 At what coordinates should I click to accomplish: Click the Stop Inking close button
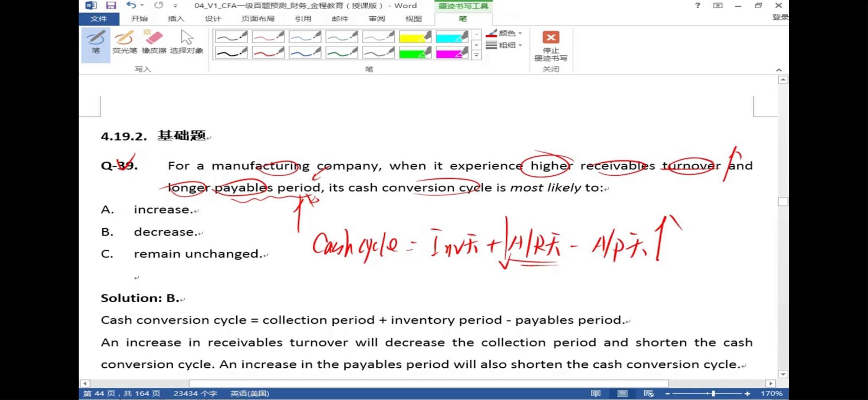pyautogui.click(x=550, y=46)
